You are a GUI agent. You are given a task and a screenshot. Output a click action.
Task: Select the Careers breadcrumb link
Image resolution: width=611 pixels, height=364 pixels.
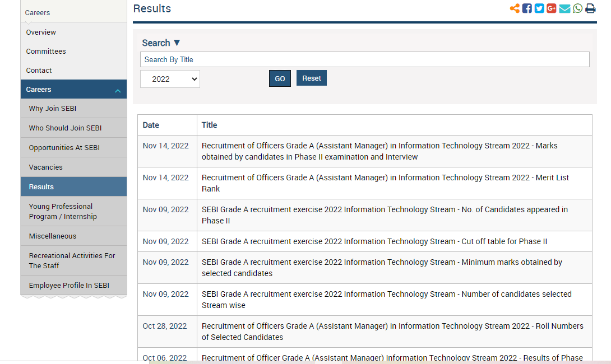38,13
